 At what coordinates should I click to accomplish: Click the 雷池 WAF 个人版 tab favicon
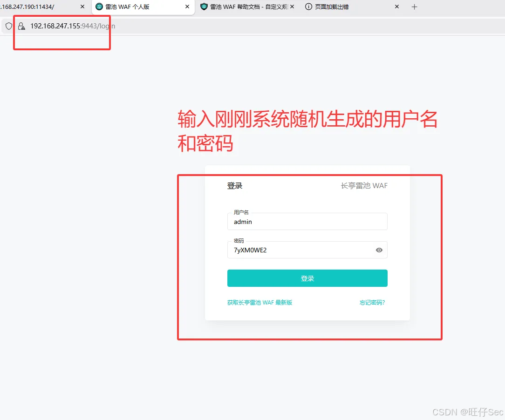(99, 7)
